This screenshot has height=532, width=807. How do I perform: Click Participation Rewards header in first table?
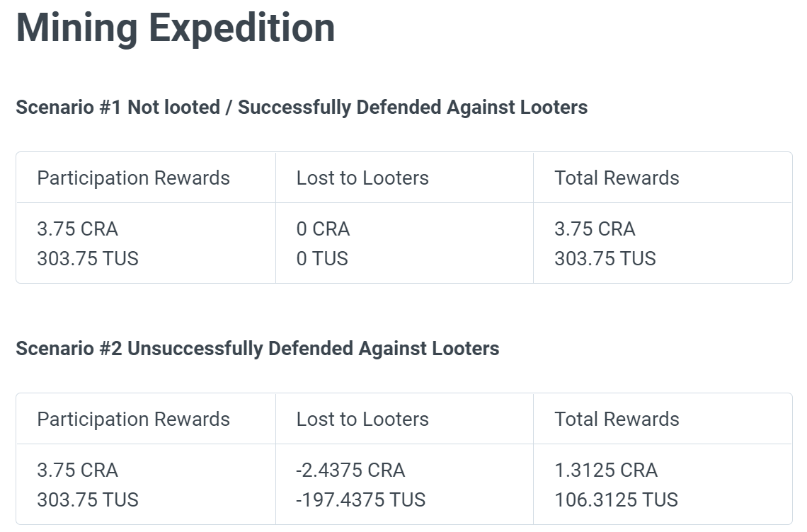pos(133,178)
